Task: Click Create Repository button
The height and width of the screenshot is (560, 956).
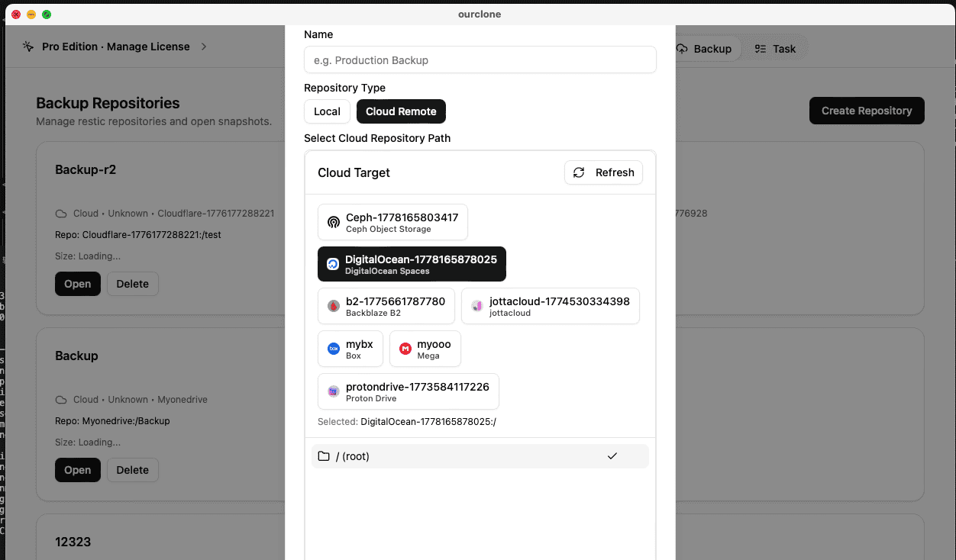Action: click(867, 111)
